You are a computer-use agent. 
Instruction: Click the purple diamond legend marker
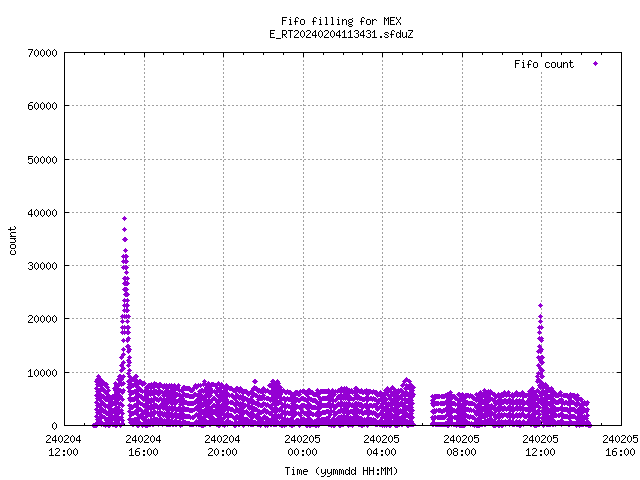click(x=596, y=64)
